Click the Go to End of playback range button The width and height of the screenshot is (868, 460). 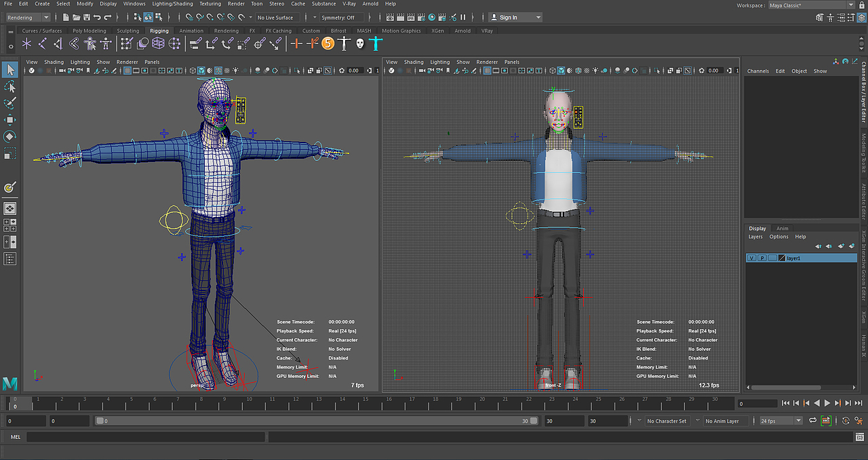point(858,403)
